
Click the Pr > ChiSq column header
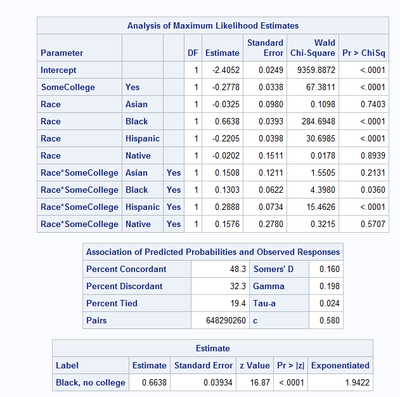364,53
